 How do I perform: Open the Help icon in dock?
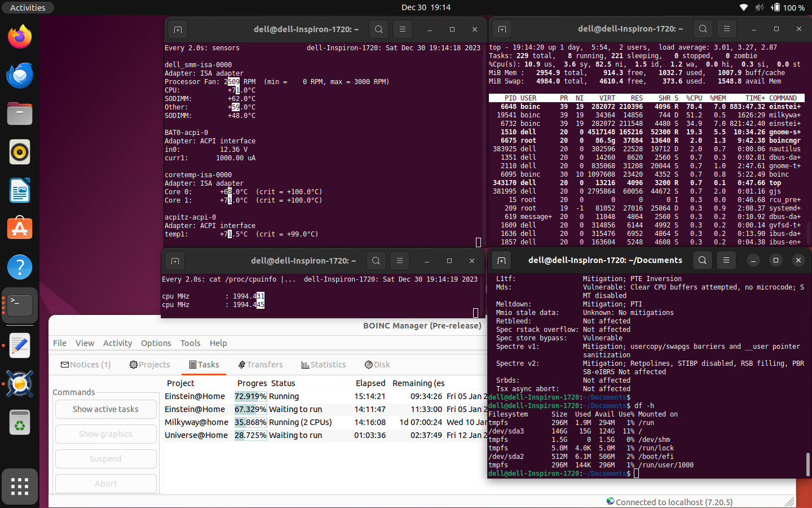[x=20, y=267]
